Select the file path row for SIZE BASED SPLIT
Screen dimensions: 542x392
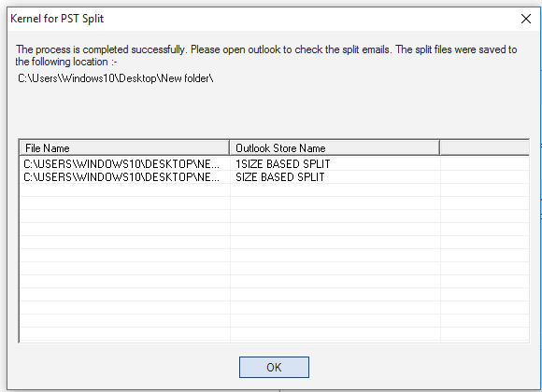coord(121,176)
